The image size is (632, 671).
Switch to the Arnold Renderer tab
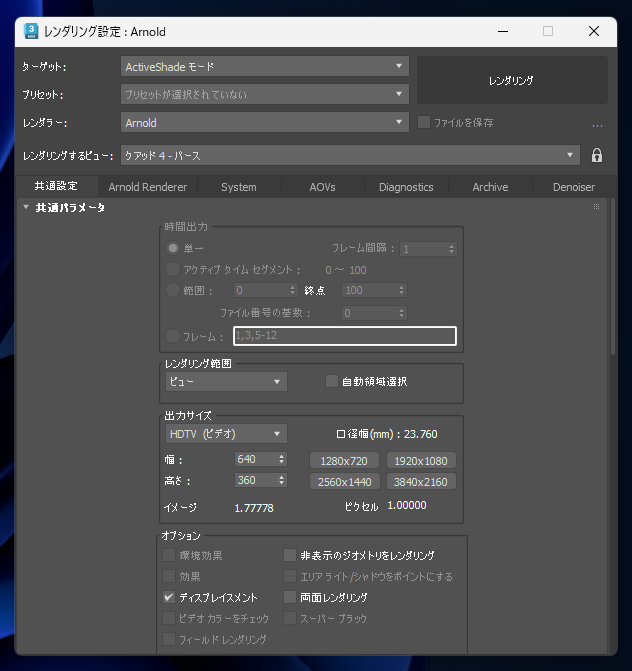[148, 187]
